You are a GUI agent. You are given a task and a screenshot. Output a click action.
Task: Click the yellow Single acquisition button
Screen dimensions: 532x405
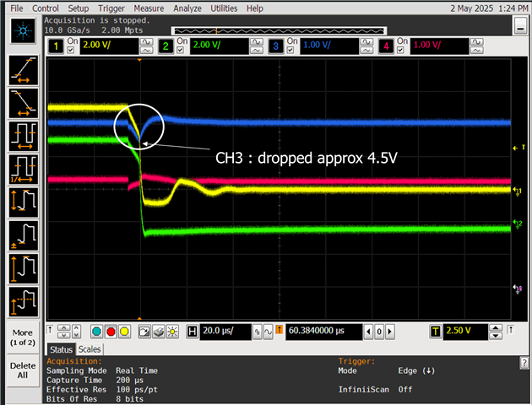tap(124, 332)
